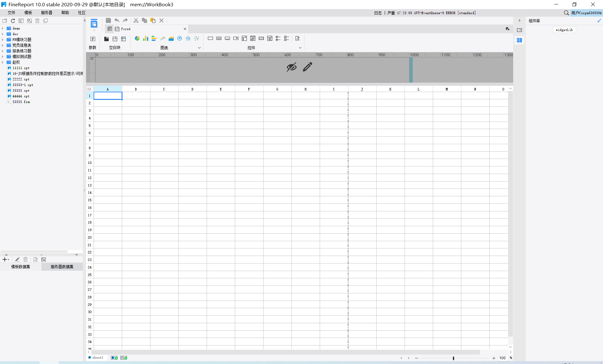Screen dimensions: 603x364
Task: Expand the 赵权 folder
Action: [3, 62]
